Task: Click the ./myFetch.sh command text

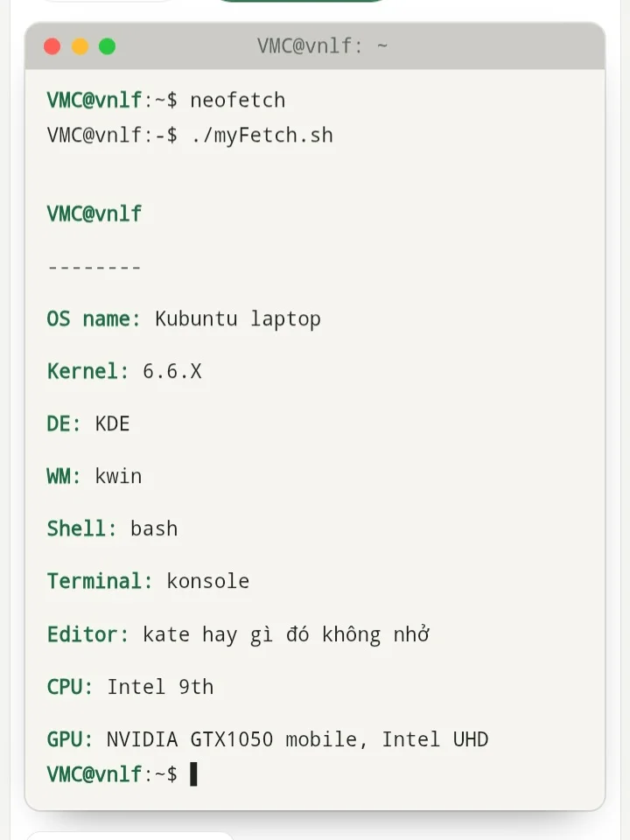Action: [x=262, y=136]
